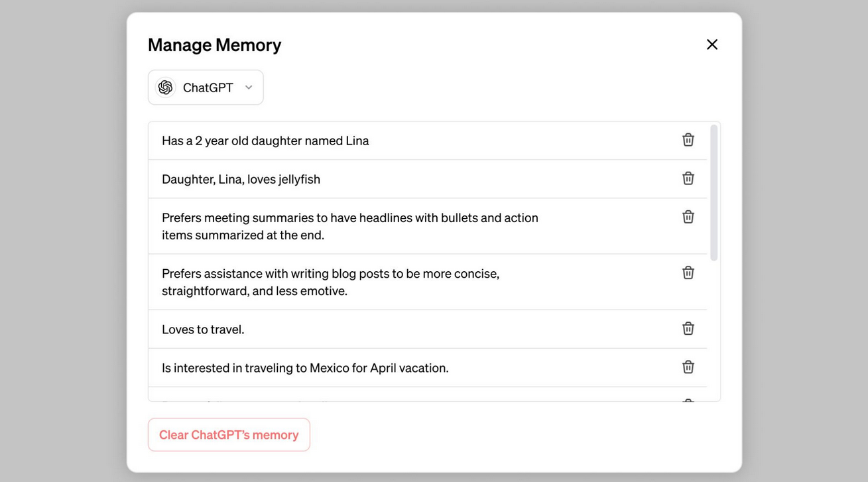Screen dimensions: 868x482
Task: Click the "traveling to Mexico" memory text
Action: tap(305, 368)
